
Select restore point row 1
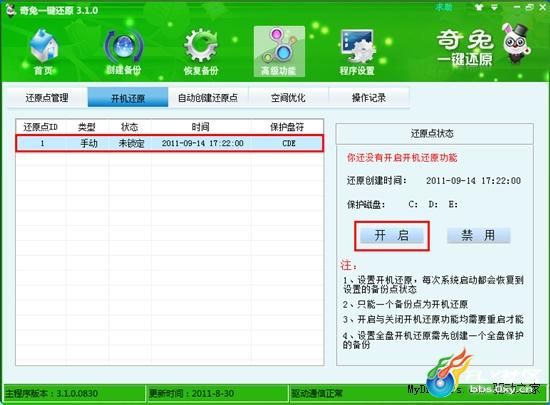pos(169,143)
